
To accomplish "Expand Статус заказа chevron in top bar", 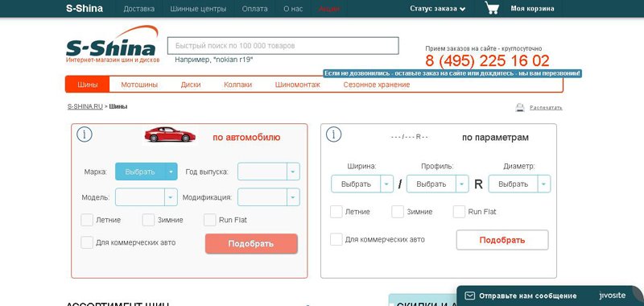I will click(x=463, y=9).
